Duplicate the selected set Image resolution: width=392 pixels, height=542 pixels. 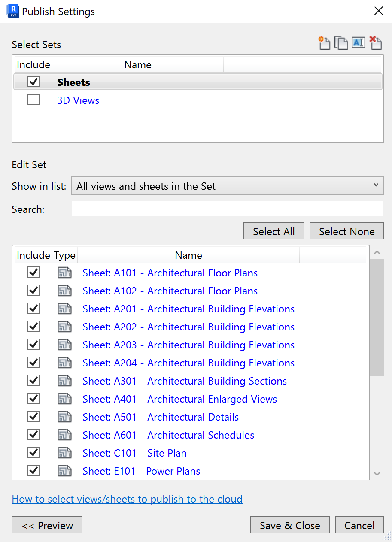point(341,43)
